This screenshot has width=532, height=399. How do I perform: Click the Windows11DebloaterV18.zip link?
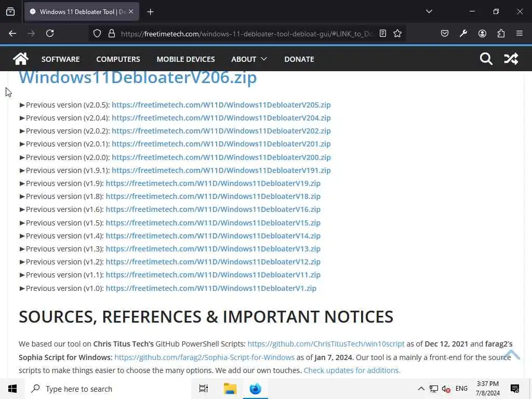click(213, 196)
